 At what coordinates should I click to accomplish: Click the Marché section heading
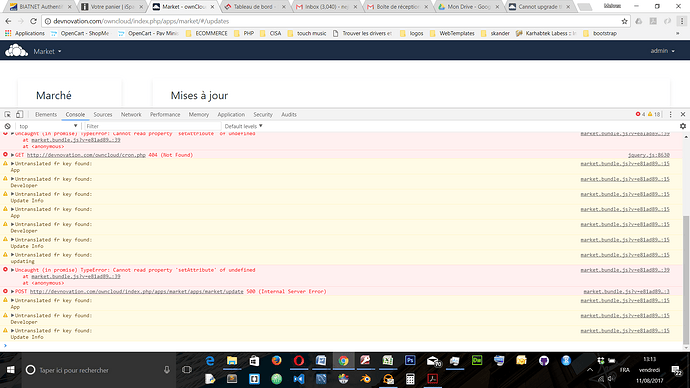(x=54, y=95)
